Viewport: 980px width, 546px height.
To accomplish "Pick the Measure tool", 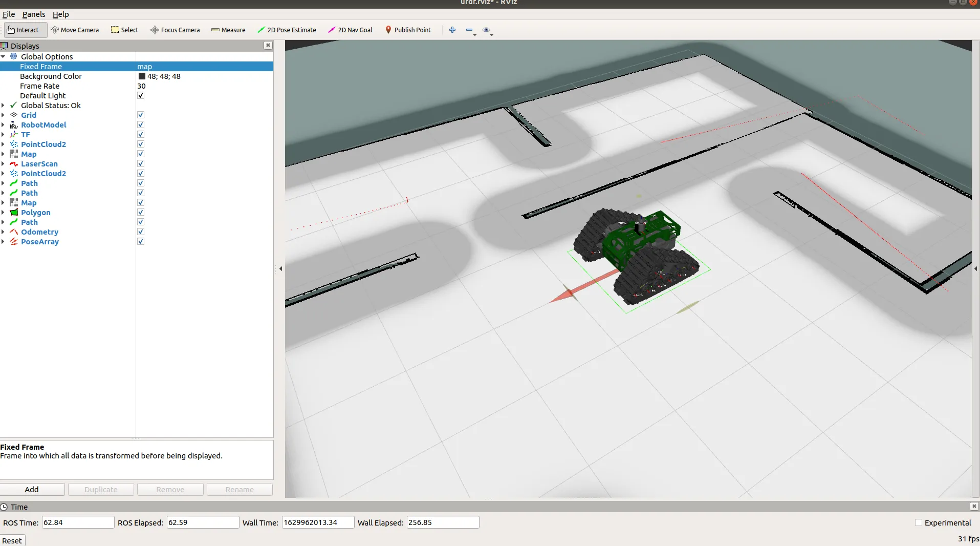I will coord(228,30).
